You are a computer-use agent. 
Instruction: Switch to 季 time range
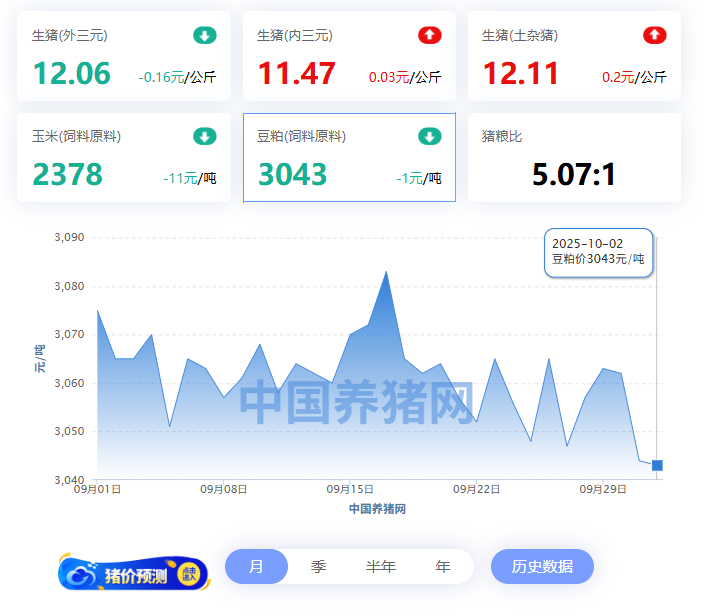pyautogui.click(x=318, y=567)
